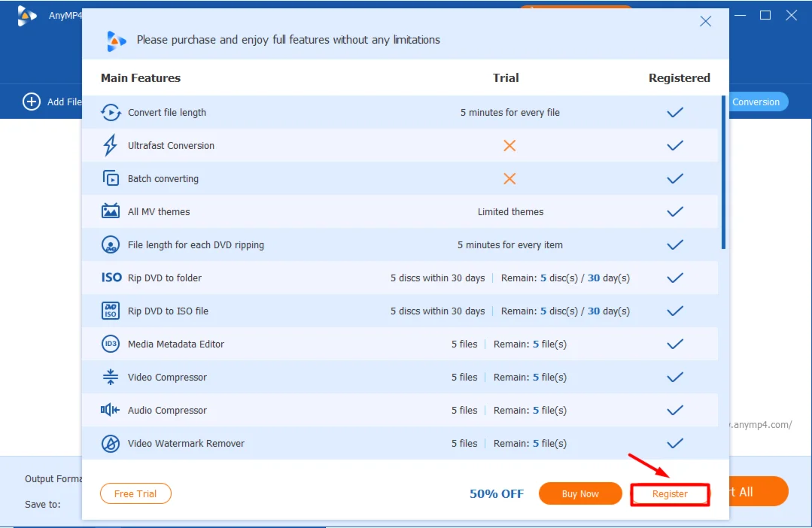Click '5 minutes for every file' text
The height and width of the screenshot is (528, 812).
tap(510, 112)
